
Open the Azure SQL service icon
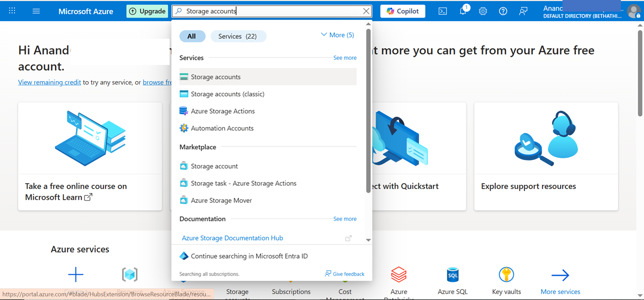453,275
